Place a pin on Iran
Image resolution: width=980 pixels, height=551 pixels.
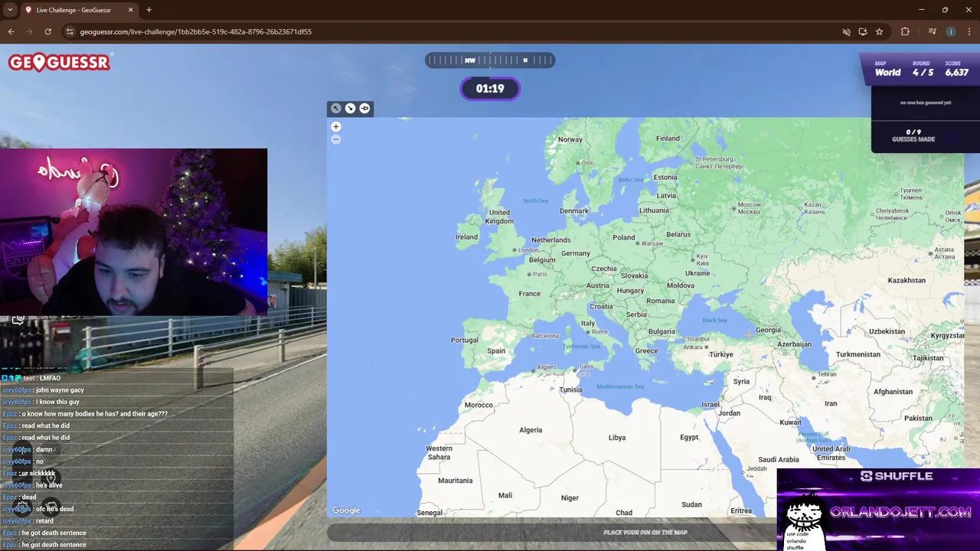pyautogui.click(x=831, y=403)
